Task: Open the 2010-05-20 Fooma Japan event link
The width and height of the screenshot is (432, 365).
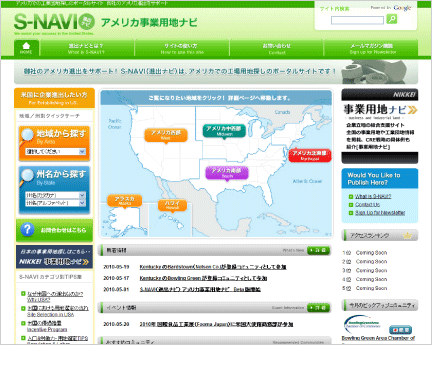Action: click(x=216, y=324)
